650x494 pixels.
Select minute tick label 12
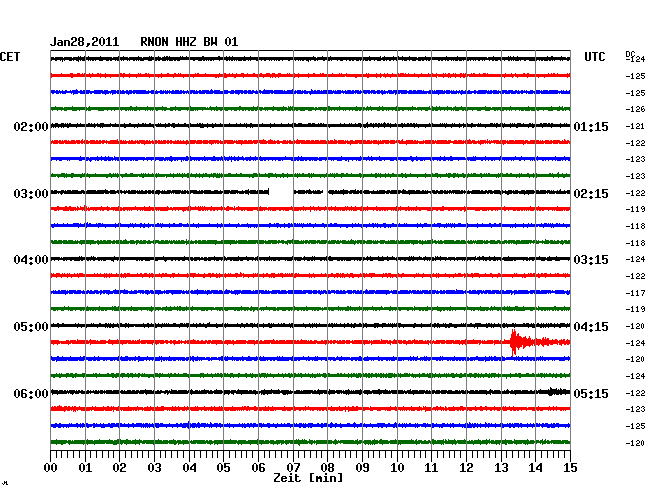coord(466,467)
